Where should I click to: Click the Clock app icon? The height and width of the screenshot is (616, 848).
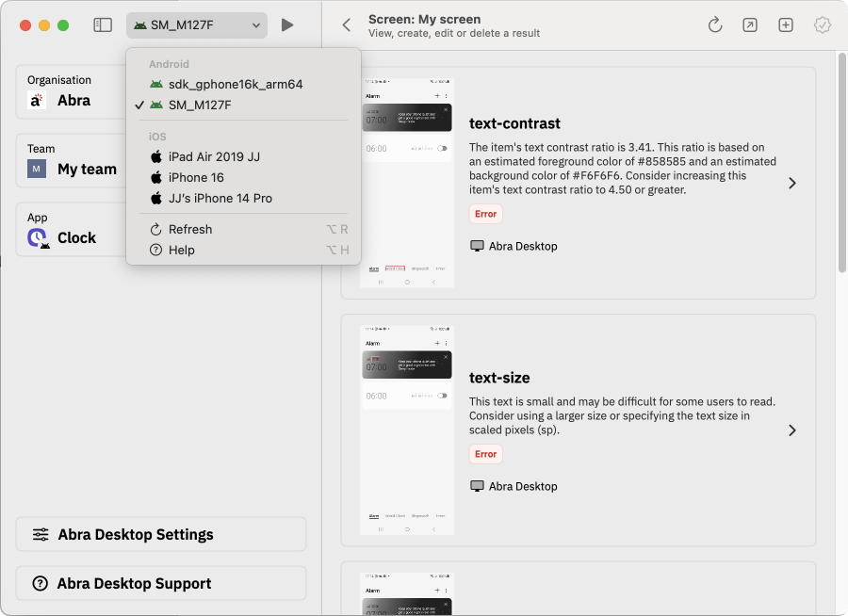38,238
